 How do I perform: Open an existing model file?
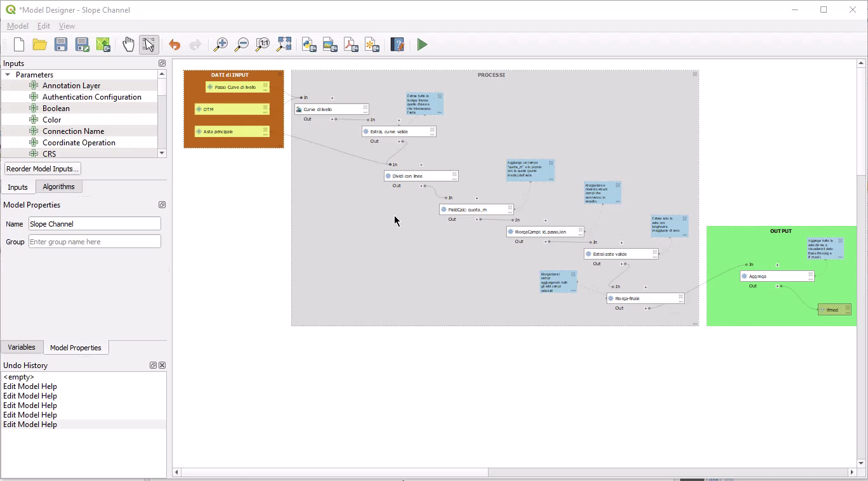[40, 44]
